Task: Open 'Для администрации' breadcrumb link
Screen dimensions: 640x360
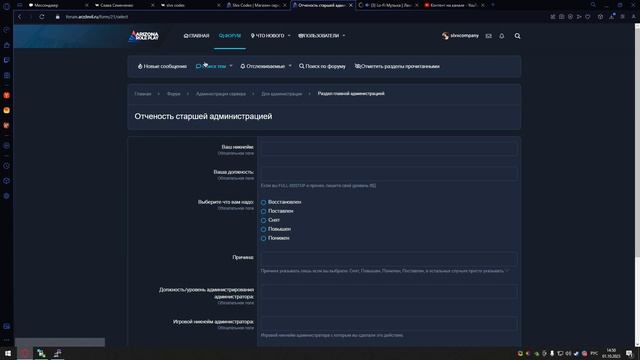Action: click(282, 94)
